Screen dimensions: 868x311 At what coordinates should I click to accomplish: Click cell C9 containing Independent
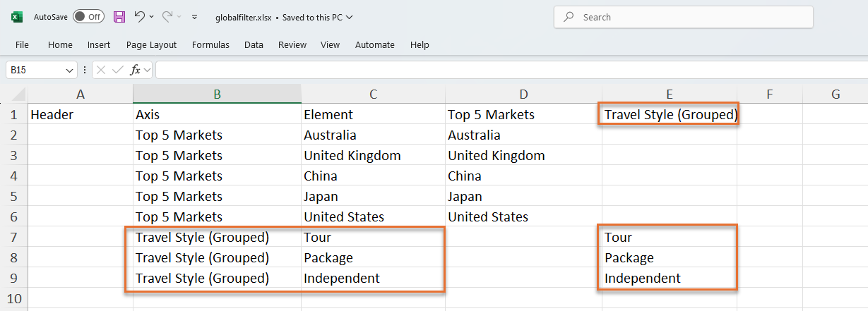pyautogui.click(x=373, y=278)
